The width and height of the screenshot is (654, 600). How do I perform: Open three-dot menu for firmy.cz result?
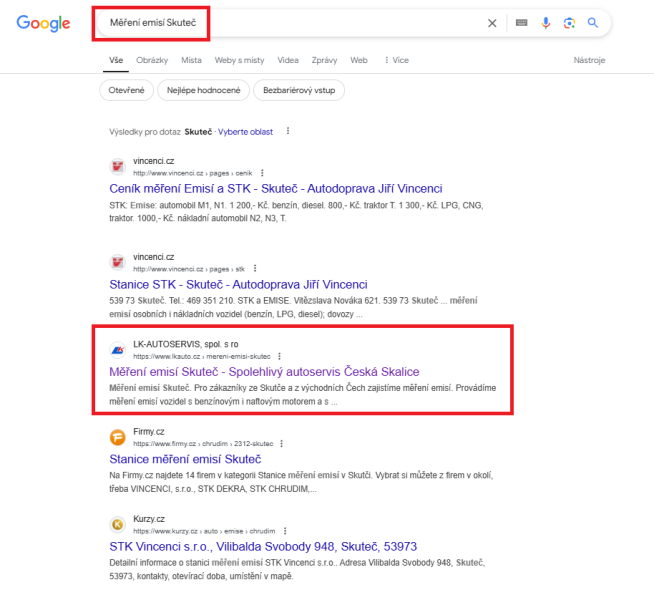(282, 443)
